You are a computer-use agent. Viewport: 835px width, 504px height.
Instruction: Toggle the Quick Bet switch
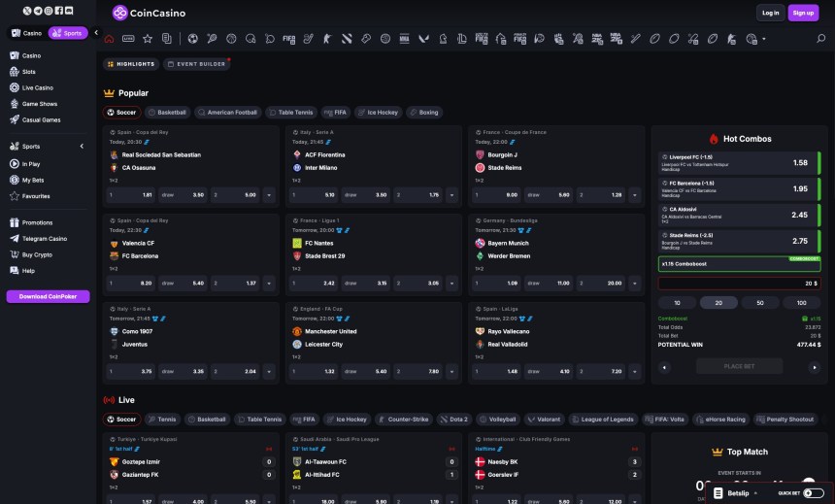tap(814, 492)
